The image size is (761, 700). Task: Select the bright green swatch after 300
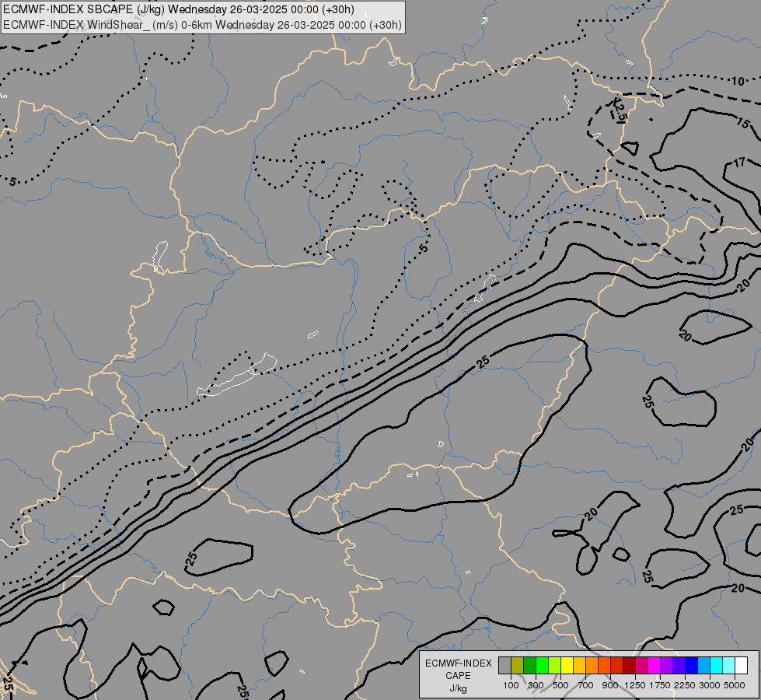[542, 665]
